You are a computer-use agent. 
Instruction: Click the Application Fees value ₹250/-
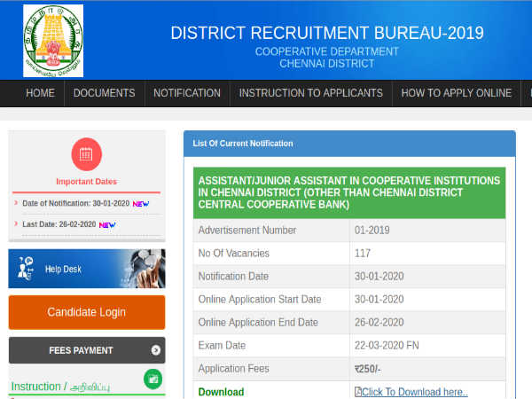tap(368, 369)
